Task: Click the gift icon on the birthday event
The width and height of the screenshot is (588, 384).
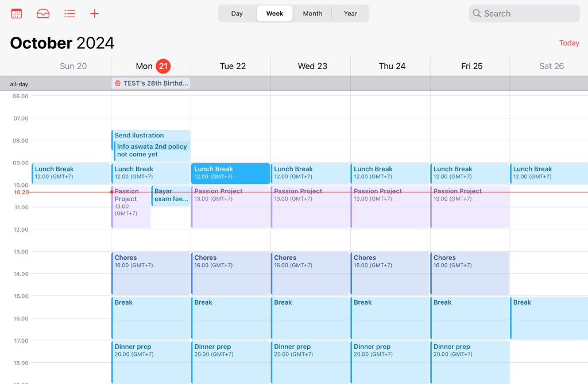Action: coord(118,83)
